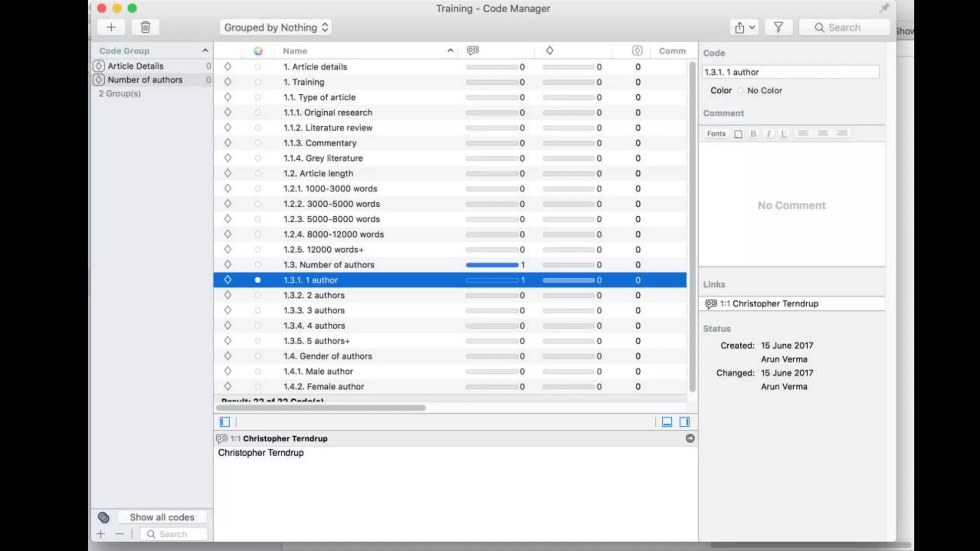
Task: Click the round code group icon beside Show all codes
Action: 103,517
